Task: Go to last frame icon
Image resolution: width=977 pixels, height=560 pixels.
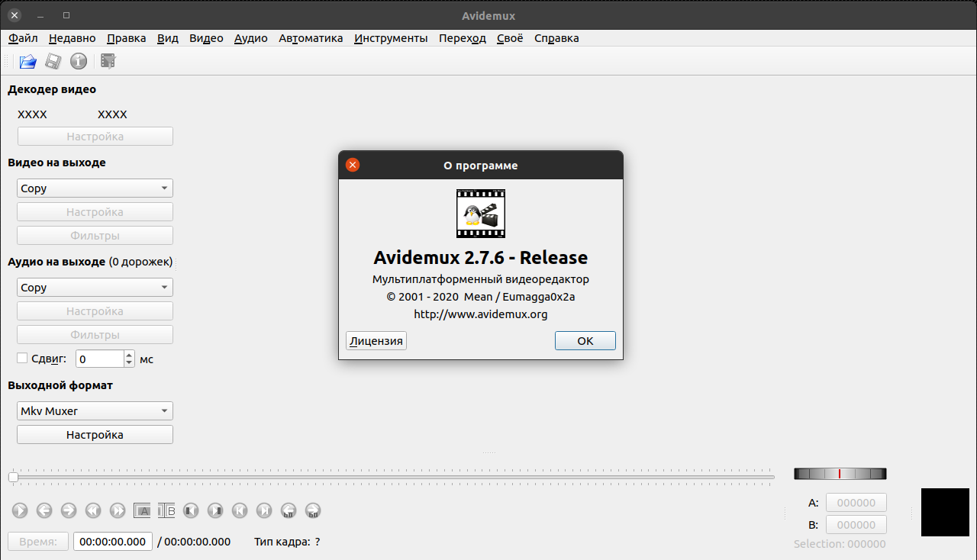Action: tap(264, 510)
